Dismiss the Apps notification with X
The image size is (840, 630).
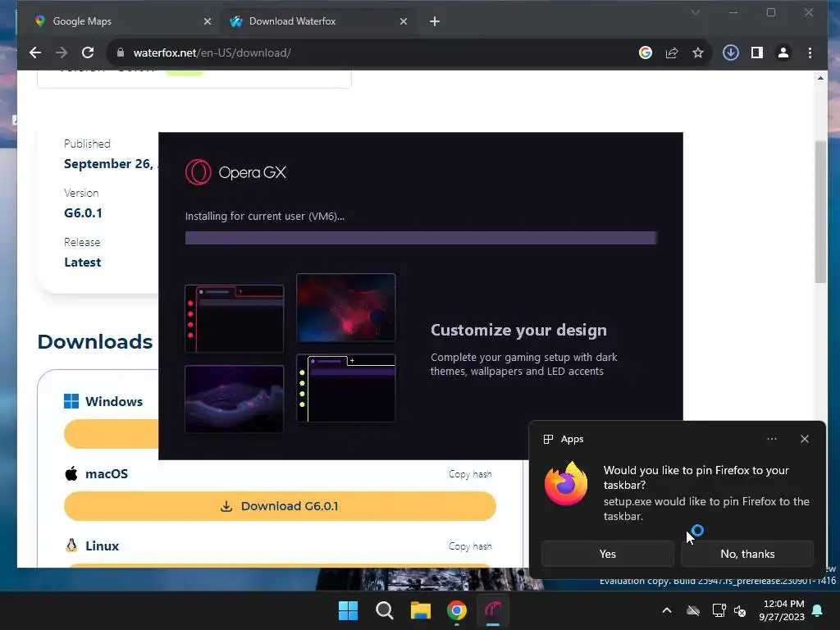click(x=805, y=439)
